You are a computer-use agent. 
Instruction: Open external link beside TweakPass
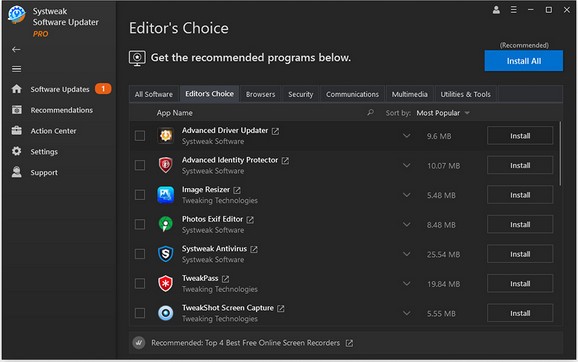click(x=226, y=279)
